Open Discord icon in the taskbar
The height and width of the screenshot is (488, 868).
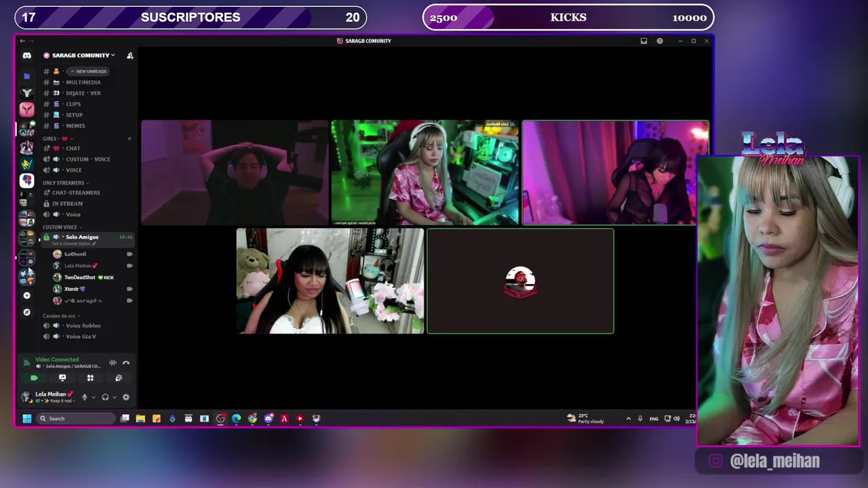(269, 418)
